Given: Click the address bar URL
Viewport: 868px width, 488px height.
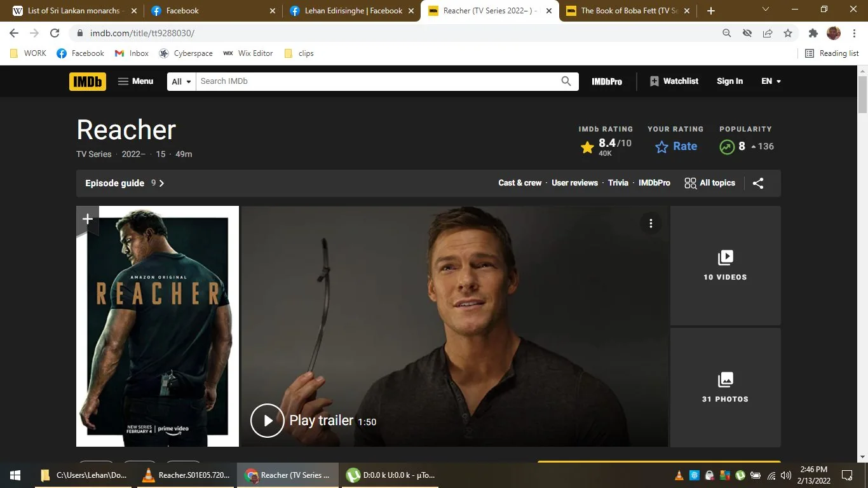Looking at the screenshot, I should [142, 33].
